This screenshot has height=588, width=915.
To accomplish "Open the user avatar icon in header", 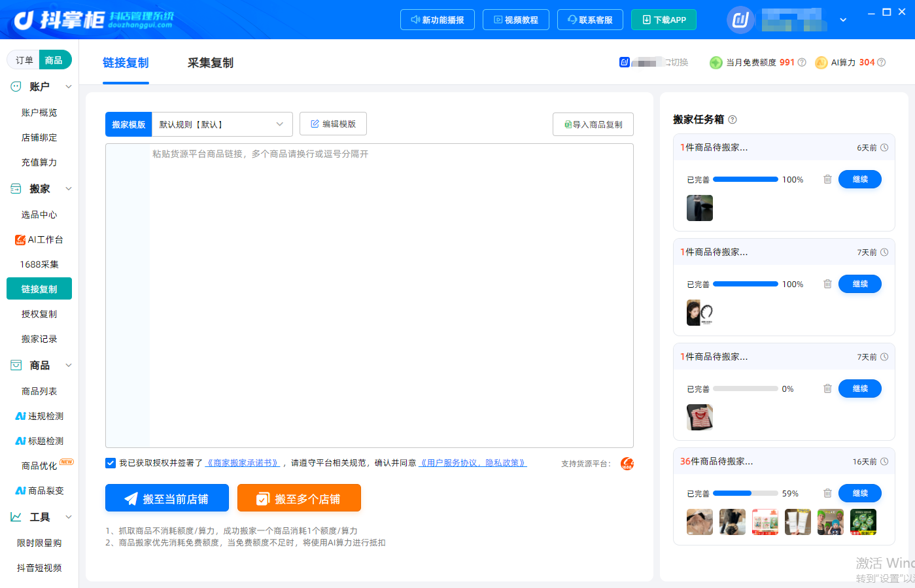I will click(x=740, y=20).
